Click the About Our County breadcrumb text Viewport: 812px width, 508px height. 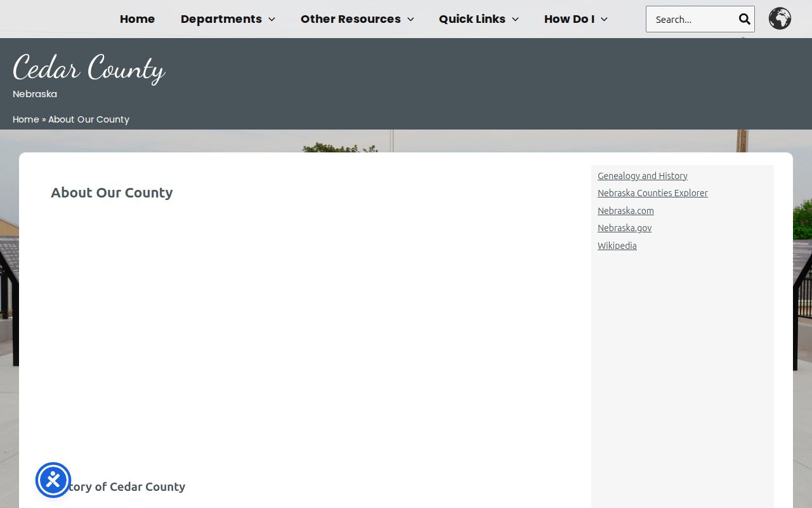click(89, 119)
